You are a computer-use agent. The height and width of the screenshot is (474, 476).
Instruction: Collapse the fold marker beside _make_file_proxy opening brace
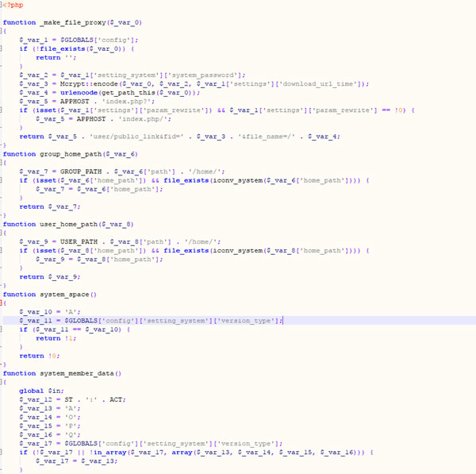(x=1, y=31)
